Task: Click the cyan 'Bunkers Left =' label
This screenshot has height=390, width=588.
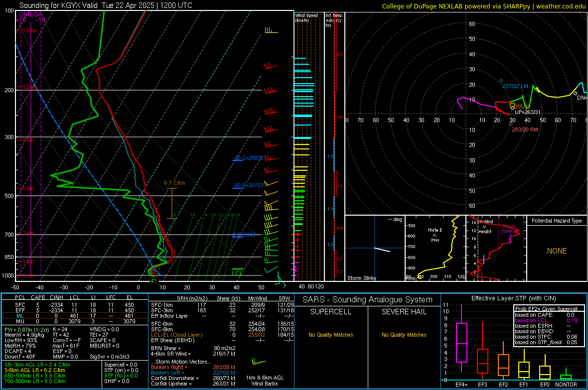Action: click(167, 373)
